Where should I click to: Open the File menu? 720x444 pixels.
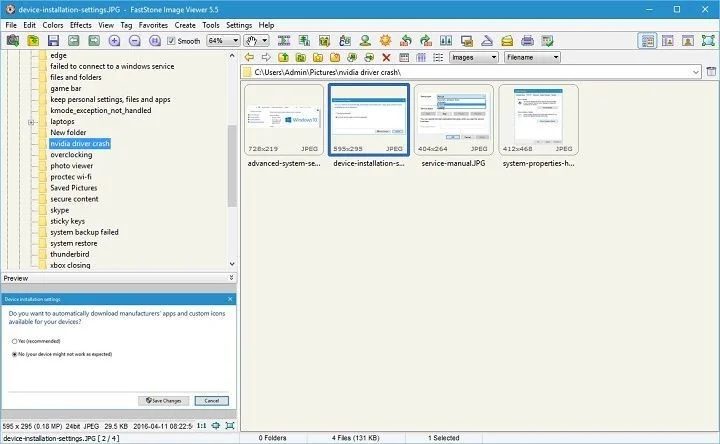11,25
